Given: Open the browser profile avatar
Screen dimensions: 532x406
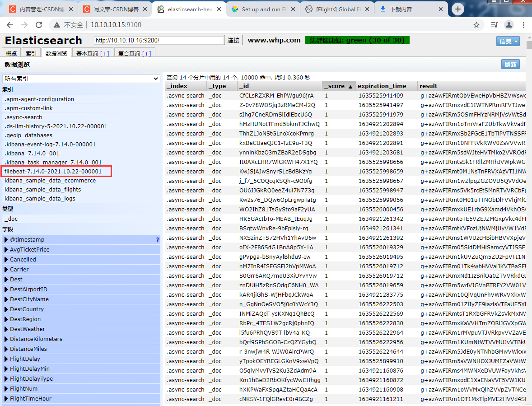Looking at the screenshot, I should pos(509,25).
